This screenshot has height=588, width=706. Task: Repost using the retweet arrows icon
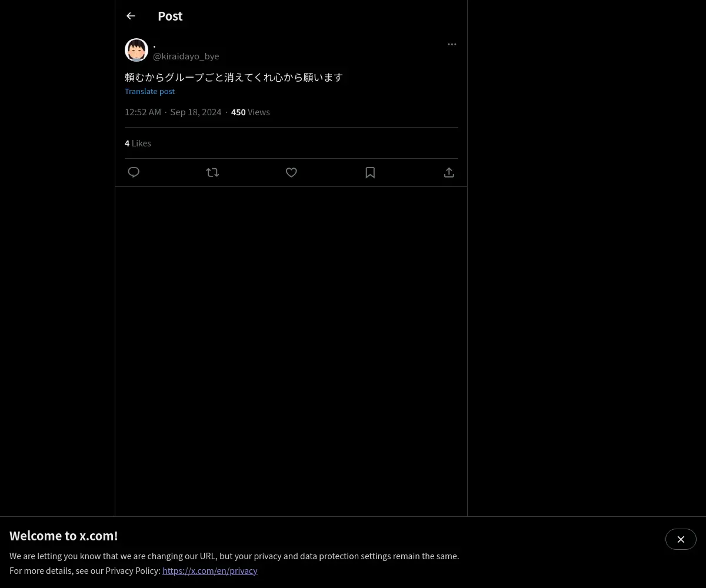point(212,172)
